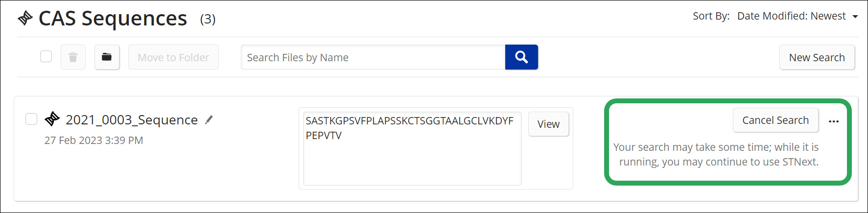Screen dimensions: 868x213
Task: Start a New Search
Action: coord(817,57)
